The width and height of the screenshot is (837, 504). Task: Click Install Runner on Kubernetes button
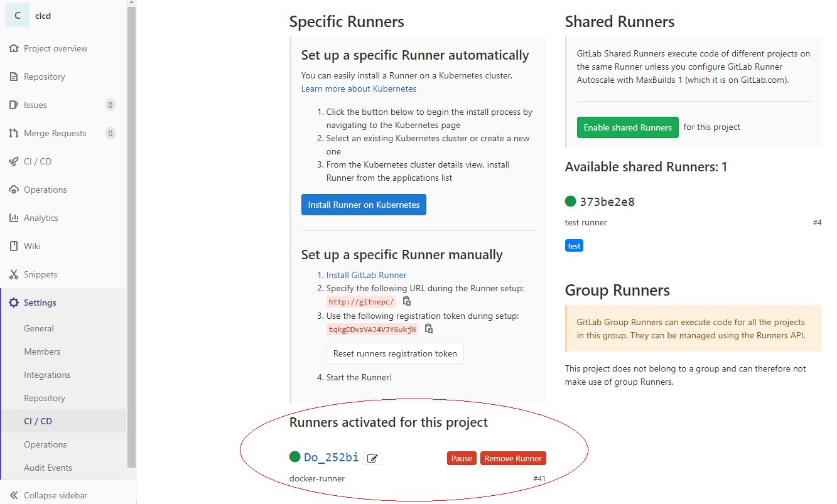(364, 205)
